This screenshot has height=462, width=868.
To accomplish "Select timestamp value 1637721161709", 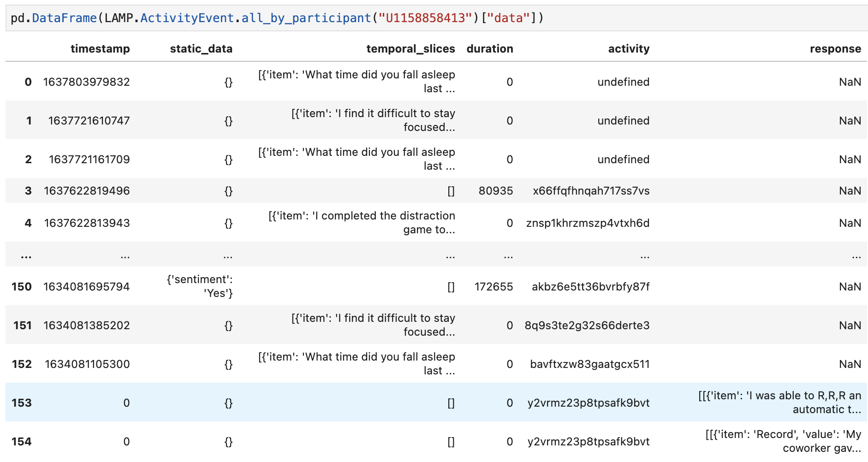I will coord(89,160).
